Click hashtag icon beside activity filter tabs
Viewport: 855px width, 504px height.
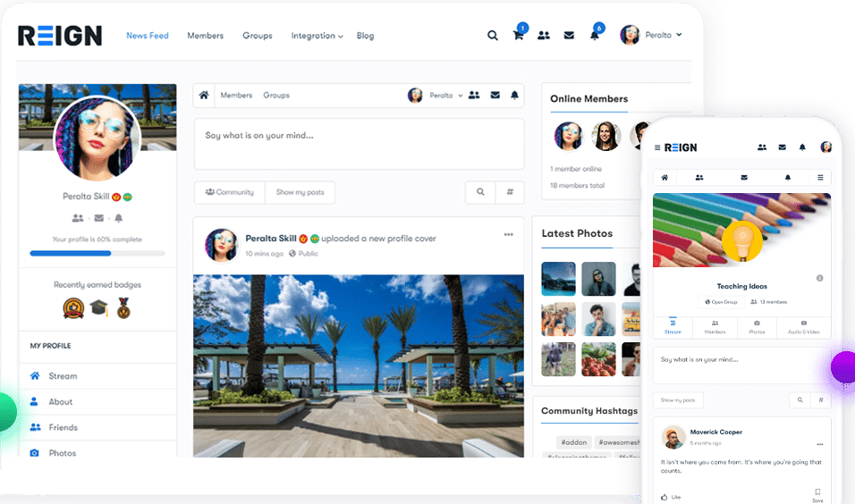[510, 192]
